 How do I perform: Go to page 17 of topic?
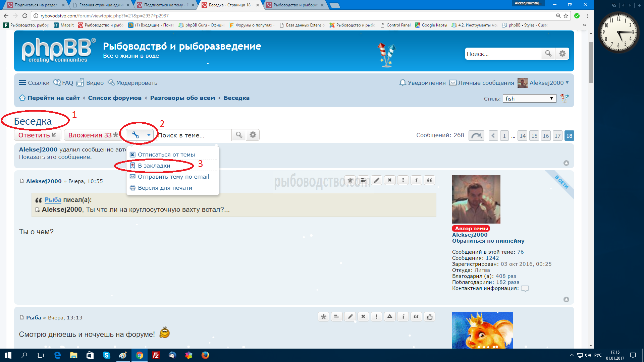(557, 136)
